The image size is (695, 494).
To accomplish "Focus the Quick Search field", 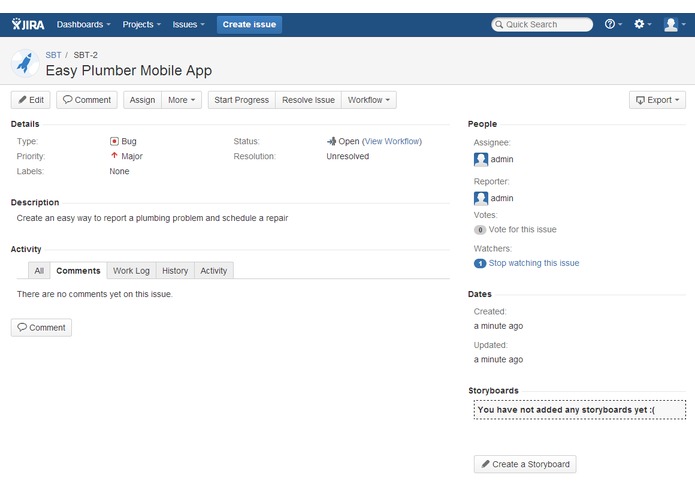I will click(542, 24).
